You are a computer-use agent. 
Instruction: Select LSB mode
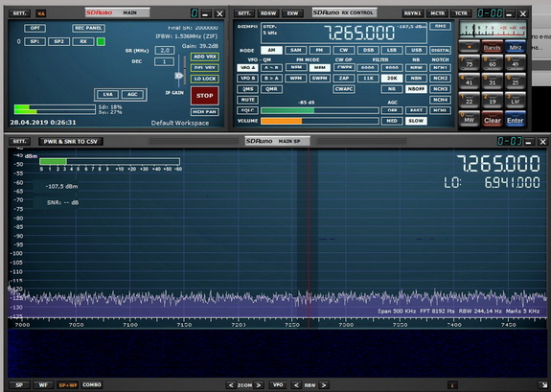click(x=392, y=50)
